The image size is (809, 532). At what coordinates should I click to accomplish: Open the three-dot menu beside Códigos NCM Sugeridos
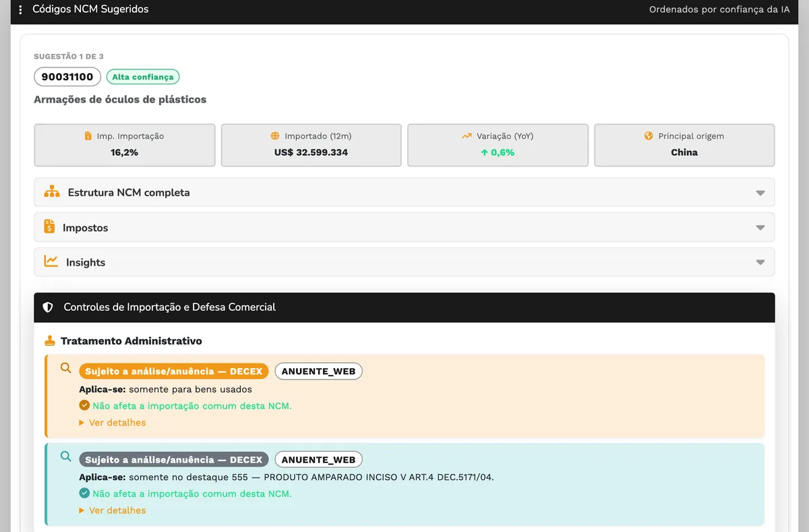click(x=20, y=9)
